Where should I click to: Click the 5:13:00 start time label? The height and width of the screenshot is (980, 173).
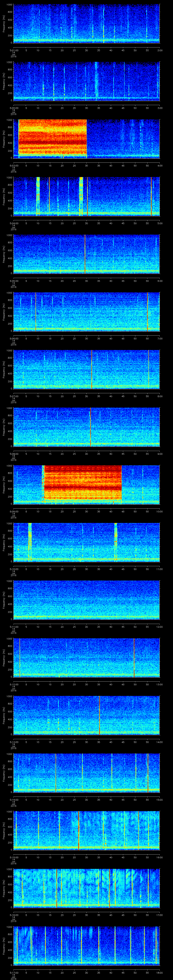pos(14,742)
